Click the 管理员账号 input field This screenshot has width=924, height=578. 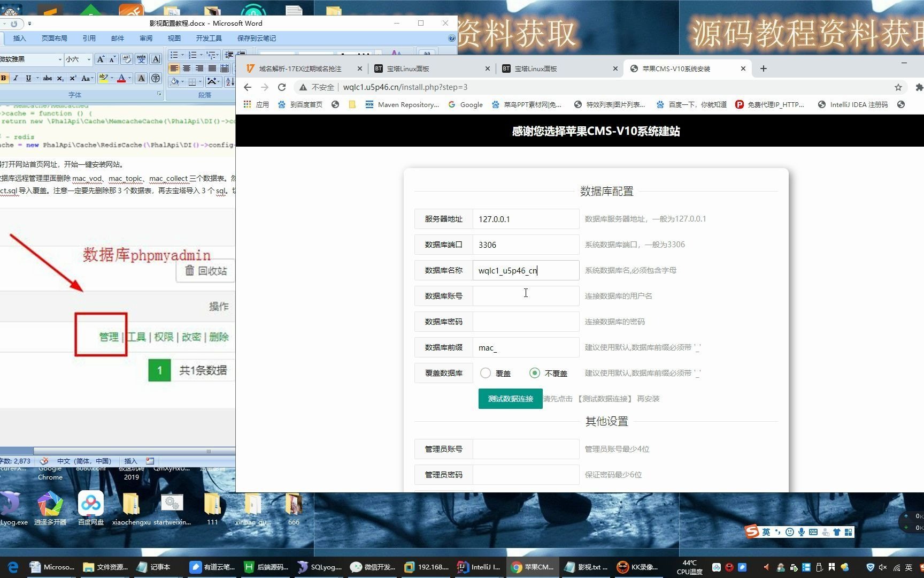click(x=526, y=449)
